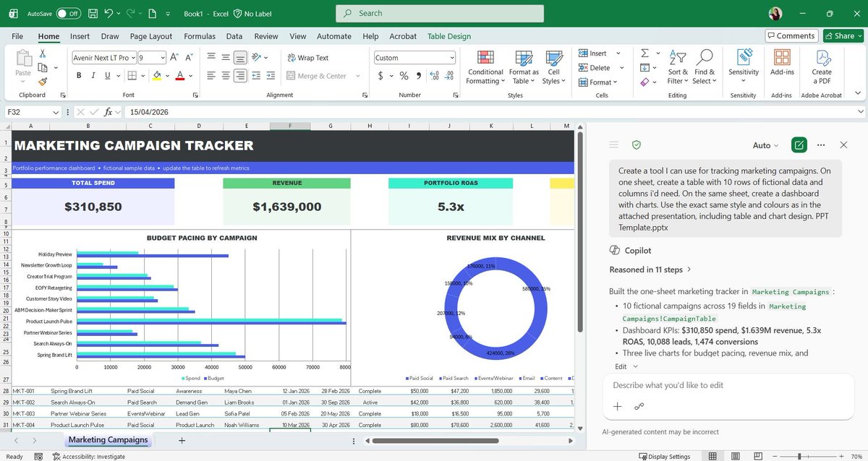Viewport: 868px width, 461px height.
Task: Click Increase Font Size icon
Action: [x=176, y=58]
